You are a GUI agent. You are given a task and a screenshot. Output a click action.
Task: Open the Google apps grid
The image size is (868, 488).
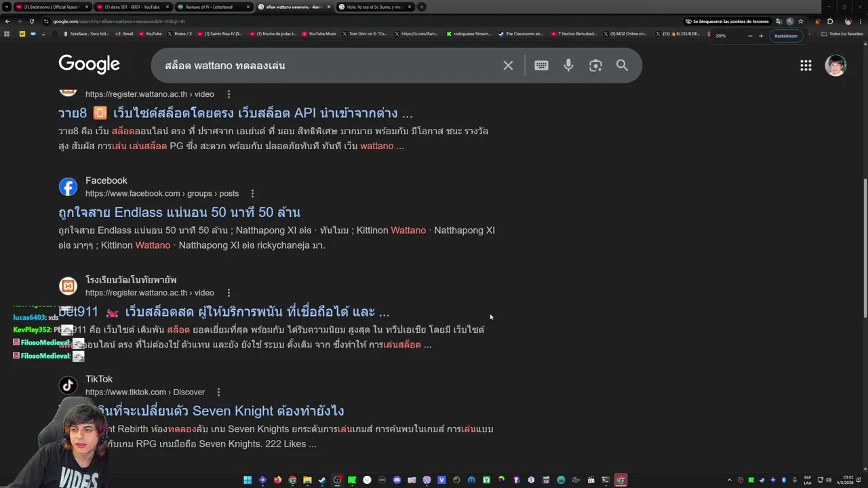coord(806,65)
